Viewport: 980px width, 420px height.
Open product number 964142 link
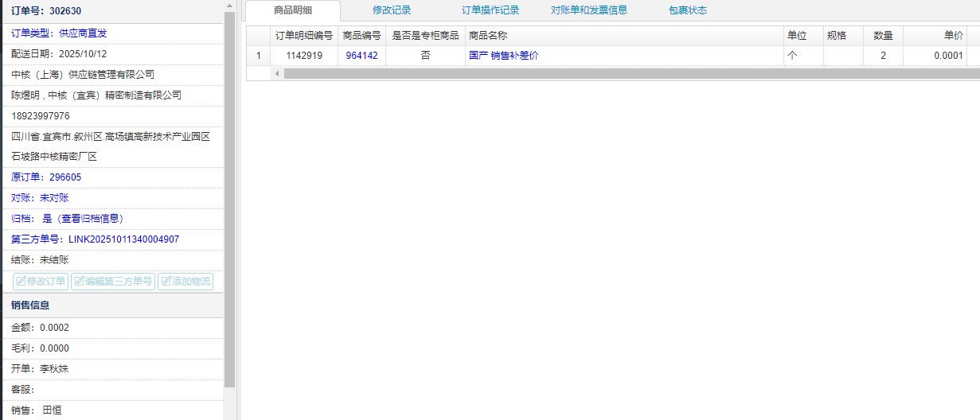coord(361,56)
